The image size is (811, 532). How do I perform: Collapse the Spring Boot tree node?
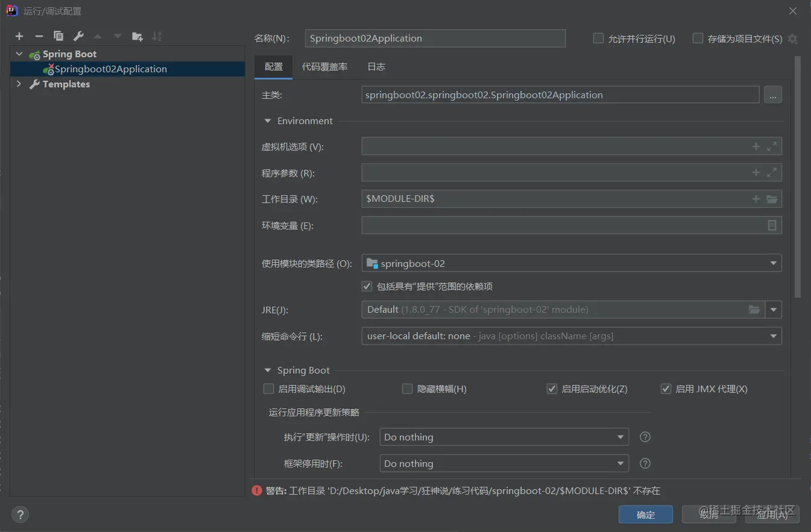19,54
